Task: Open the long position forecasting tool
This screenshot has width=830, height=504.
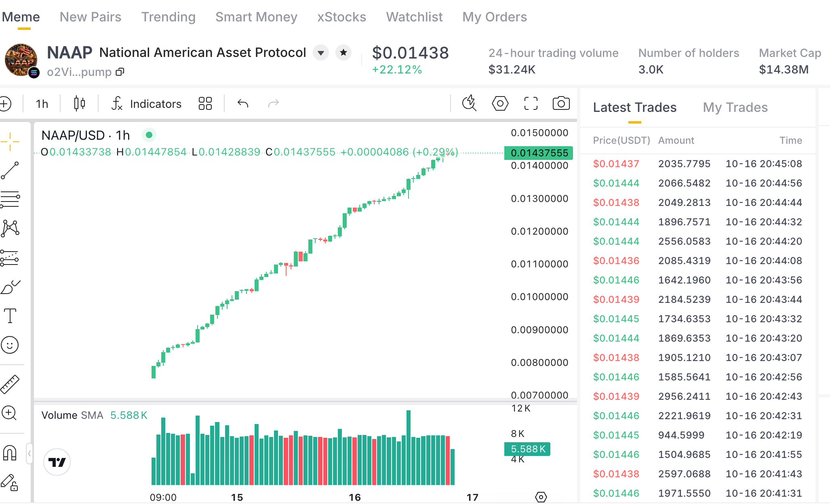Action: [10, 258]
